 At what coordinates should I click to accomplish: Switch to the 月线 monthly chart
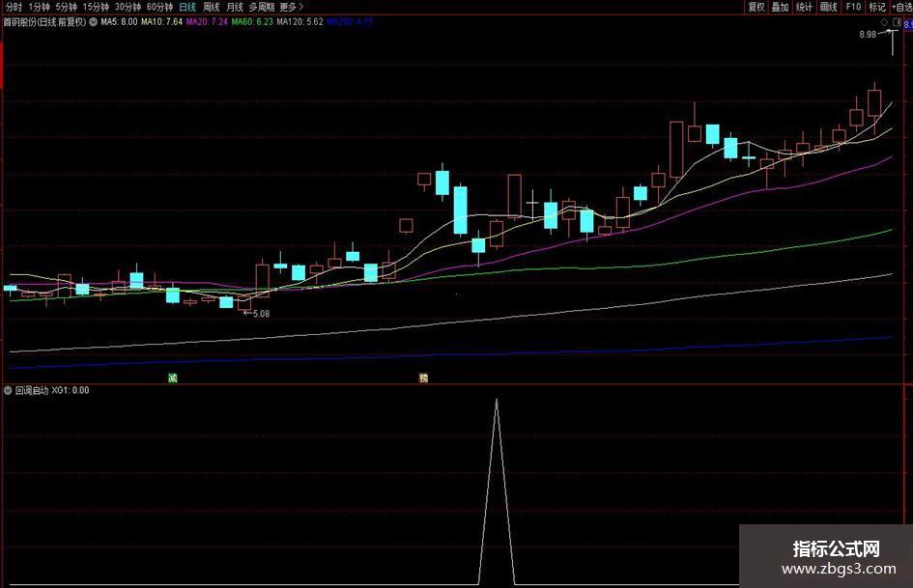coord(235,7)
